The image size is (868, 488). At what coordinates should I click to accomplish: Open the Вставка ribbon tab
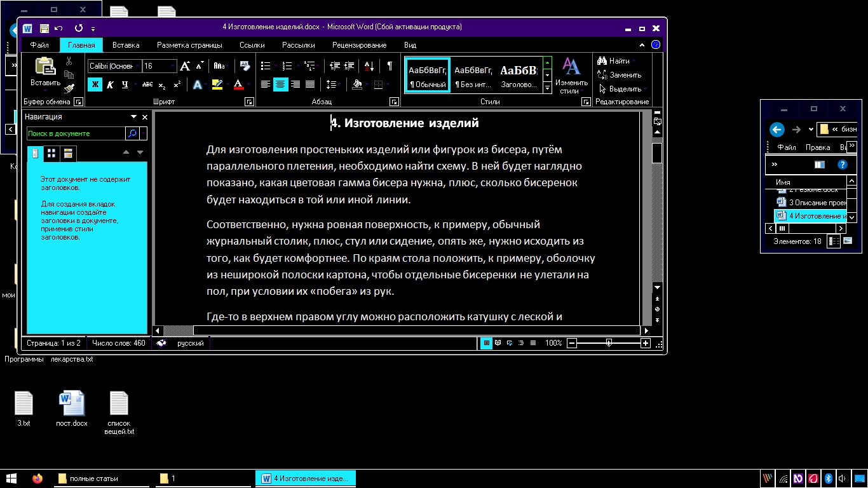[126, 45]
